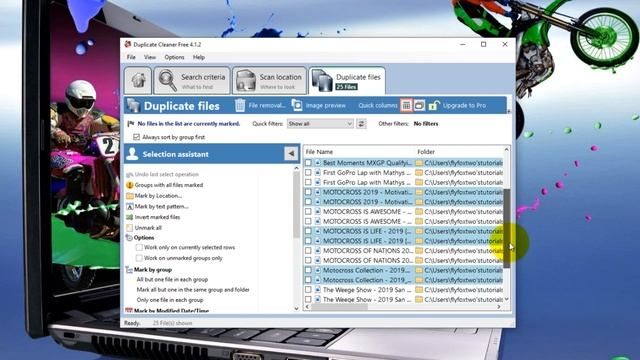Enable Work only on currently selected rows
640x360 pixels.
click(139, 247)
